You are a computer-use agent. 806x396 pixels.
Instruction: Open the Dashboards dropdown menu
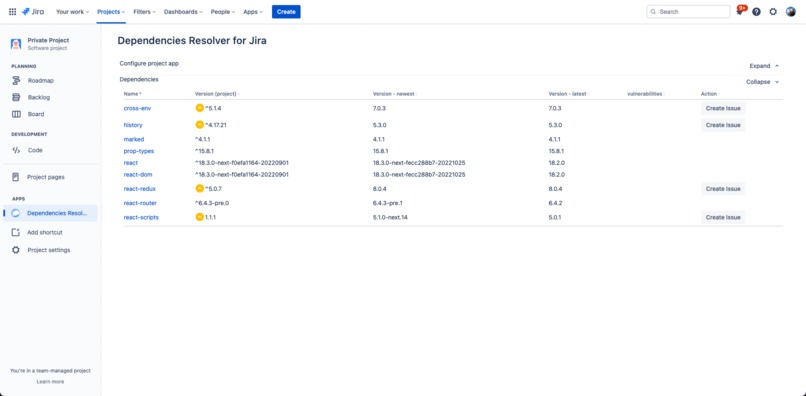coord(183,11)
